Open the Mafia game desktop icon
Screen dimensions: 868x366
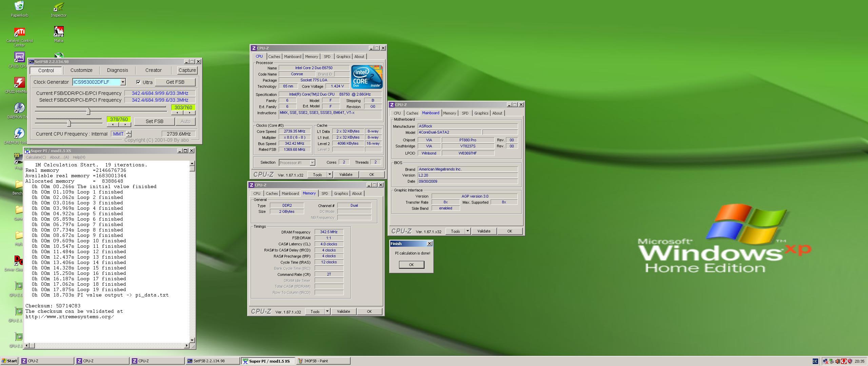point(59,32)
